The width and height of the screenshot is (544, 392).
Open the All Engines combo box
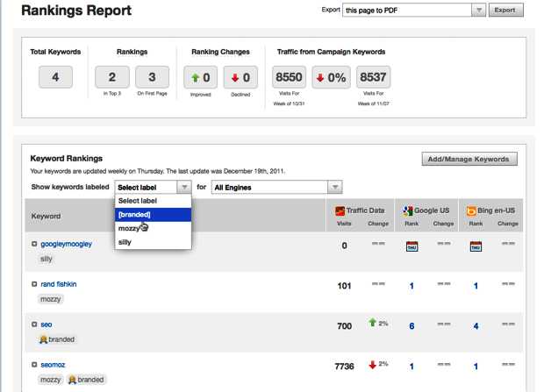pyautogui.click(x=277, y=188)
